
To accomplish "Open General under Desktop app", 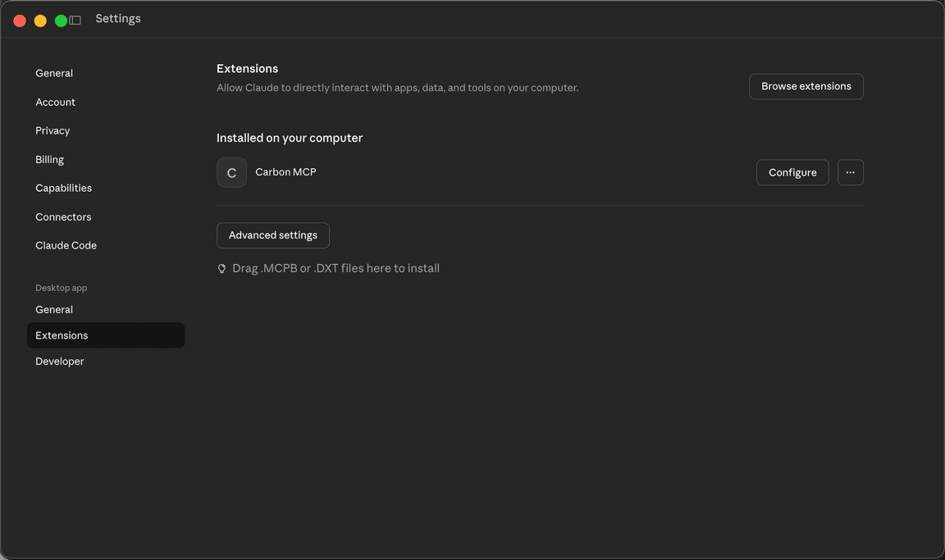I will 54,310.
